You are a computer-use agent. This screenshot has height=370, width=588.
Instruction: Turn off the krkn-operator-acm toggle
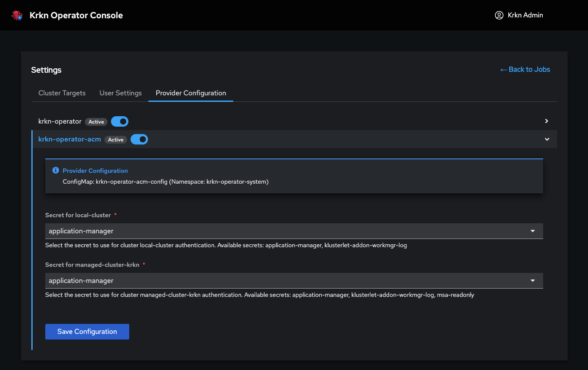[139, 139]
